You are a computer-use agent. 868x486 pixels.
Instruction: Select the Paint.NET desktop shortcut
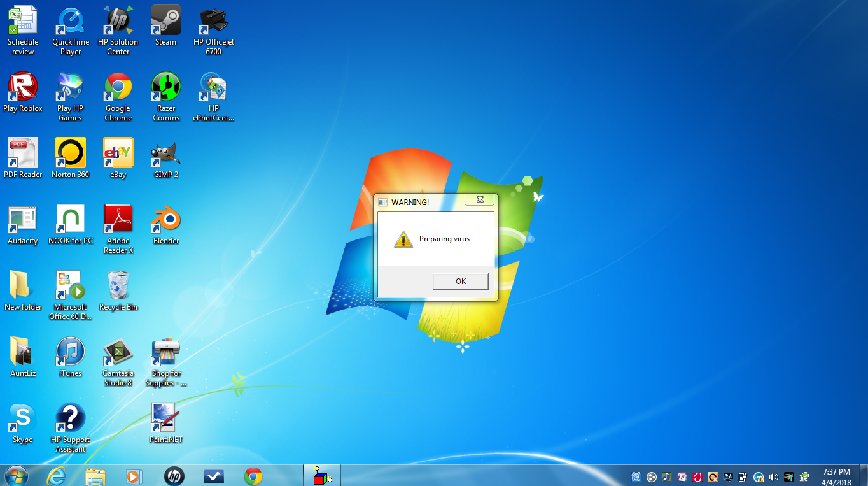tap(166, 424)
